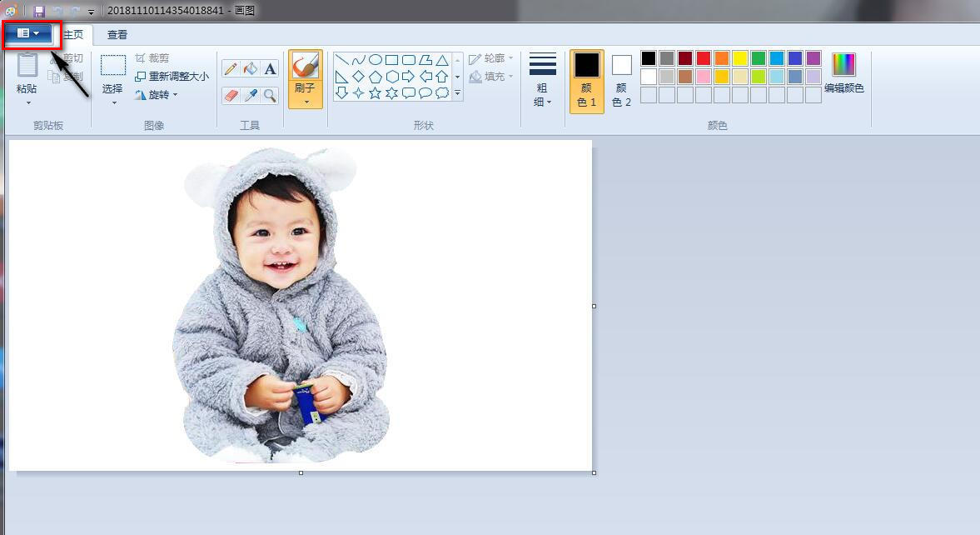980x535 pixels.
Task: Select the Magnifier tool
Action: [270, 95]
